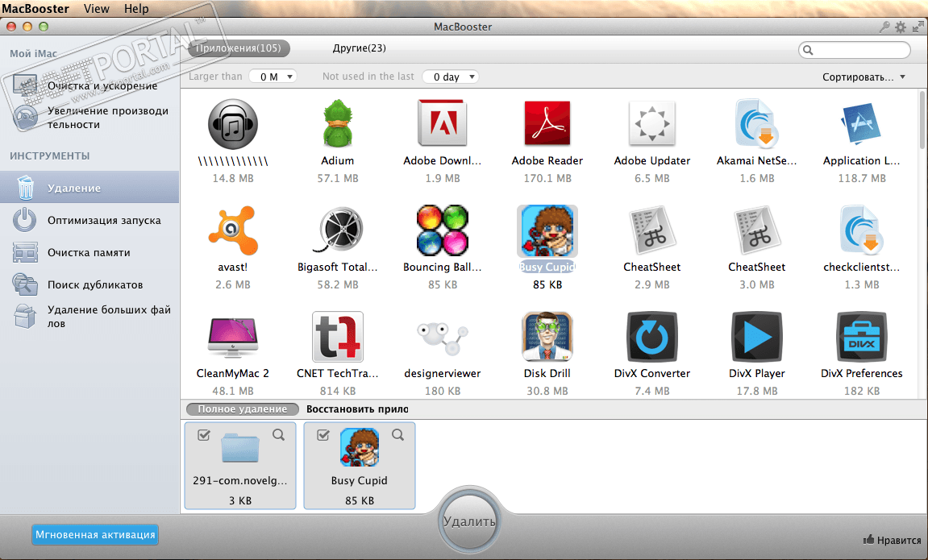Switch to the Другие(23) tab
928x560 pixels.
click(x=360, y=48)
